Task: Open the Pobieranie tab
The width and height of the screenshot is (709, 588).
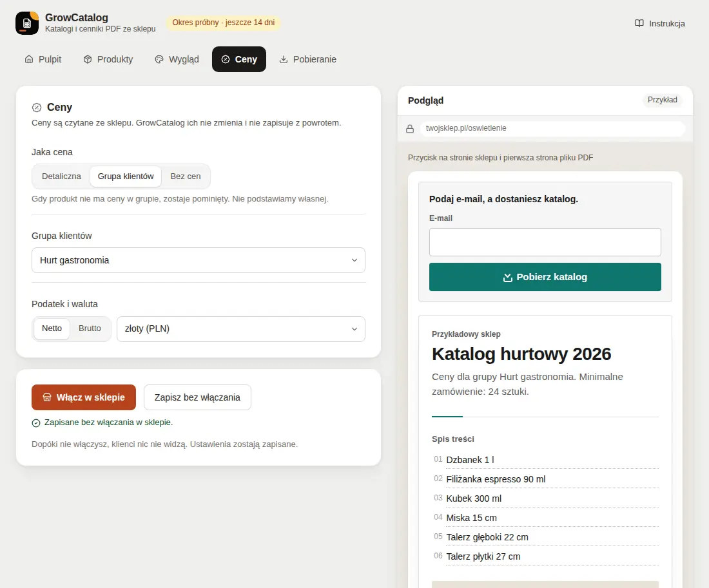Action: 308,59
